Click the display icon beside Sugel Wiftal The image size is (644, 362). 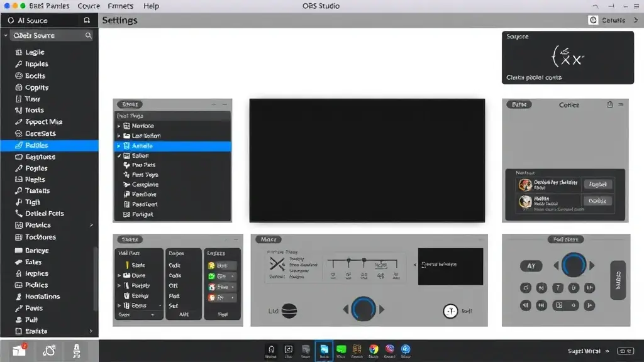[626, 351]
